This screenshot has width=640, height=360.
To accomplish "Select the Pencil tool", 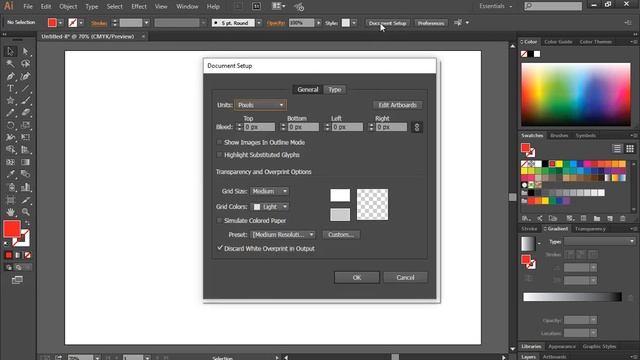I will 11,113.
